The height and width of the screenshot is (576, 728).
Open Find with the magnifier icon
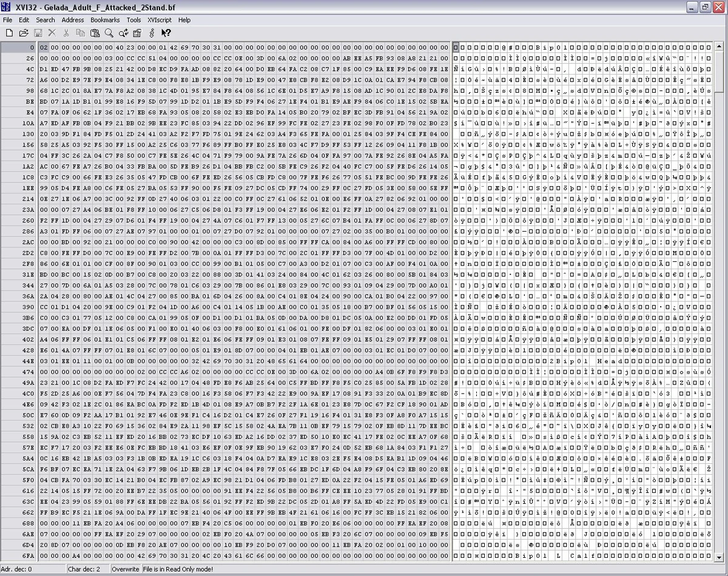(109, 33)
